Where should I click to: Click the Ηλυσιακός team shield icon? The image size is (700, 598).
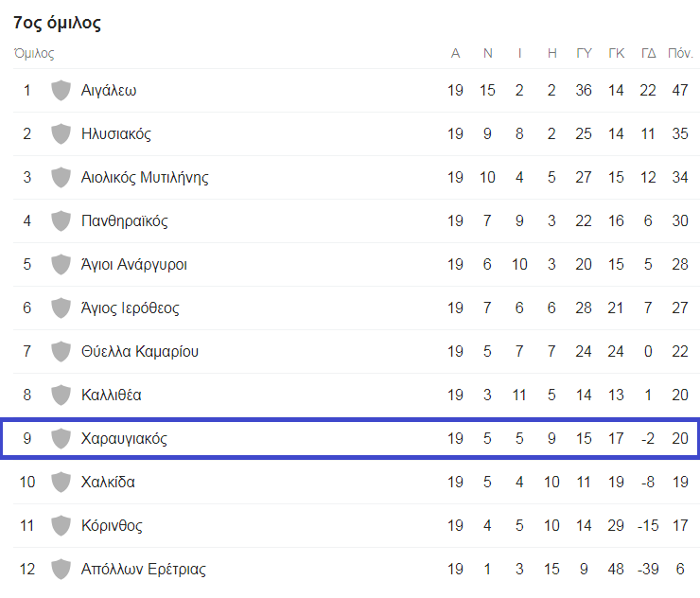[61, 134]
